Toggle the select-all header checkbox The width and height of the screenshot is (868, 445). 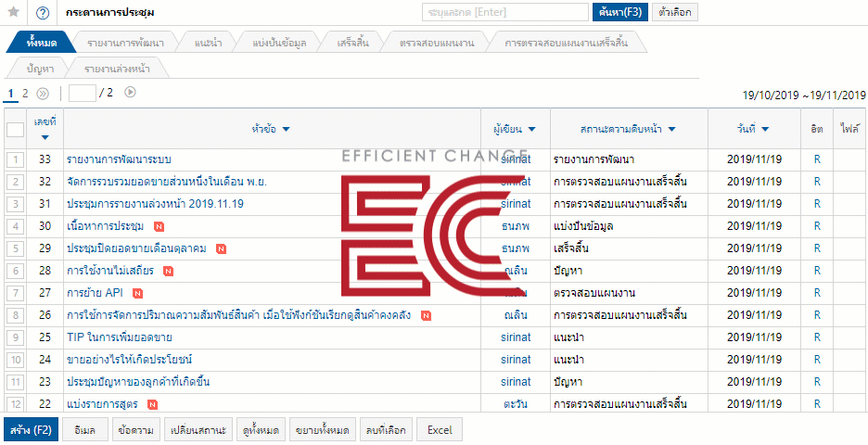pos(16,130)
